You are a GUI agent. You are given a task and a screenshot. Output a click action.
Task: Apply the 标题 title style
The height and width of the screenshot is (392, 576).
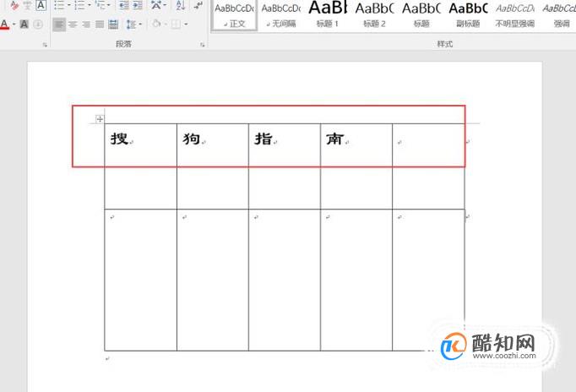click(x=421, y=15)
